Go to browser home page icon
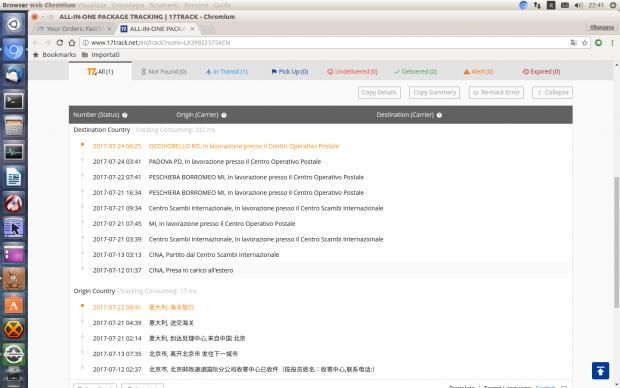 tap(72, 43)
